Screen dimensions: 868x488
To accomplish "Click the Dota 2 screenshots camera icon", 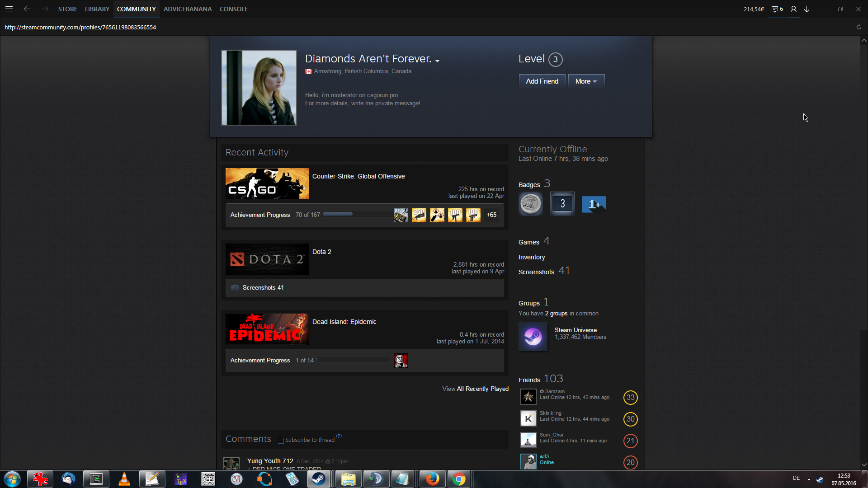I will click(x=235, y=288).
